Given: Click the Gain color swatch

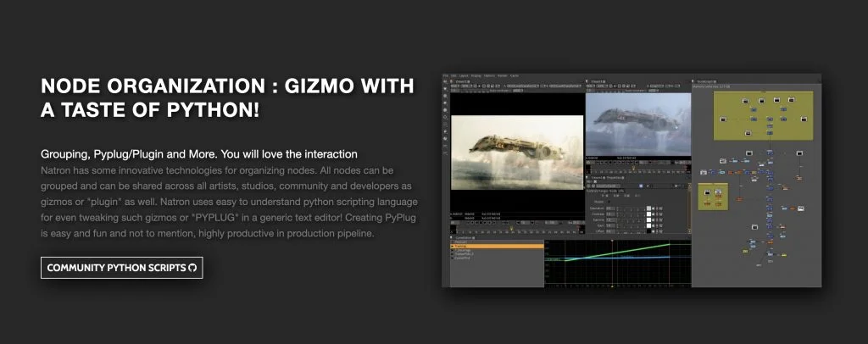Looking at the screenshot, I should coord(648,225).
